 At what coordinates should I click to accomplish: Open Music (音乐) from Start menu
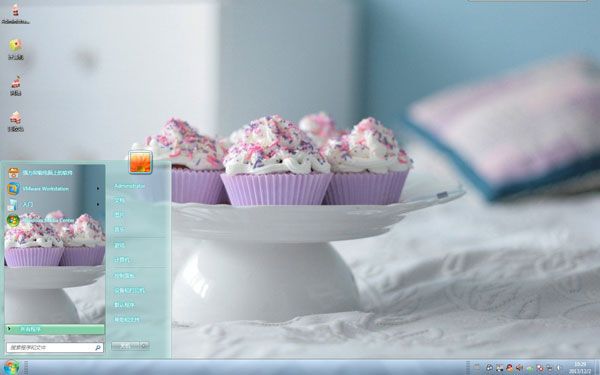click(119, 229)
